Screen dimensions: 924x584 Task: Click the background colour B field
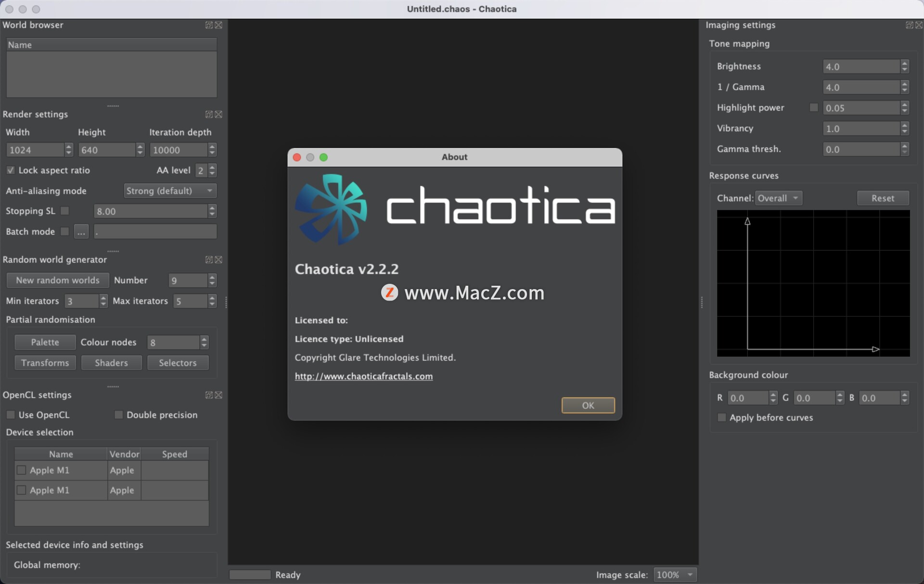[879, 398]
